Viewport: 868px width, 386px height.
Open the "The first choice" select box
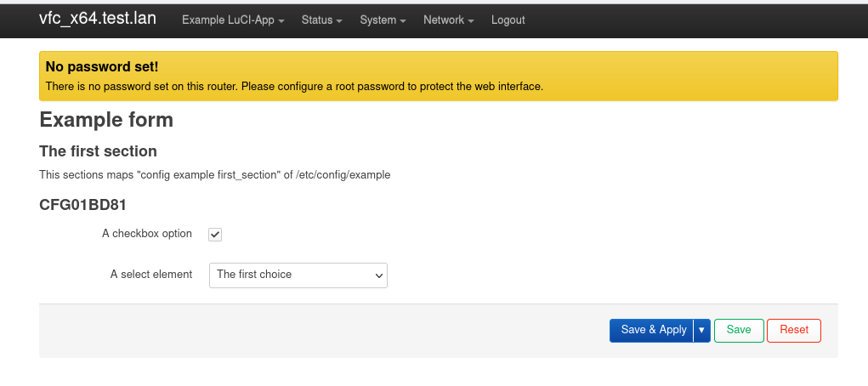pyautogui.click(x=298, y=275)
